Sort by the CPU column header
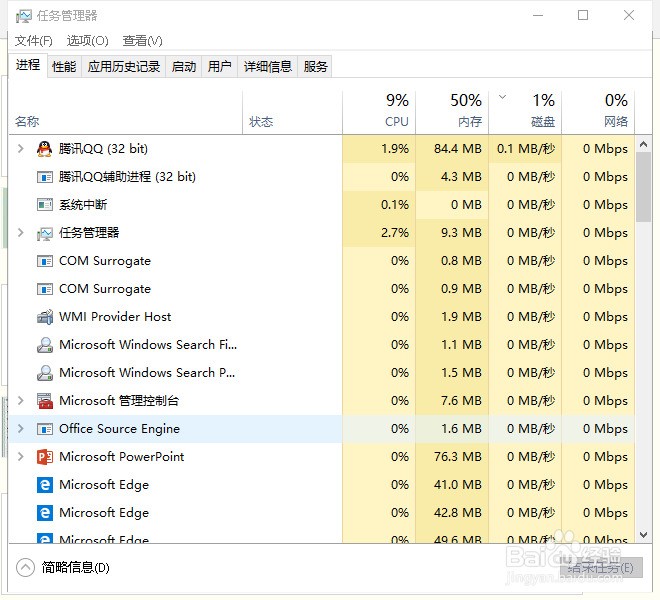The width and height of the screenshot is (660, 600). (379, 112)
